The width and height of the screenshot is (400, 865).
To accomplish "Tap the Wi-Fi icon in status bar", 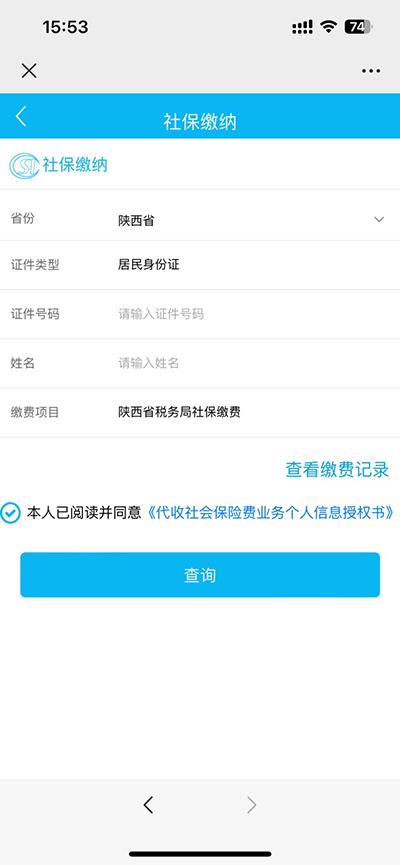I will click(x=329, y=26).
